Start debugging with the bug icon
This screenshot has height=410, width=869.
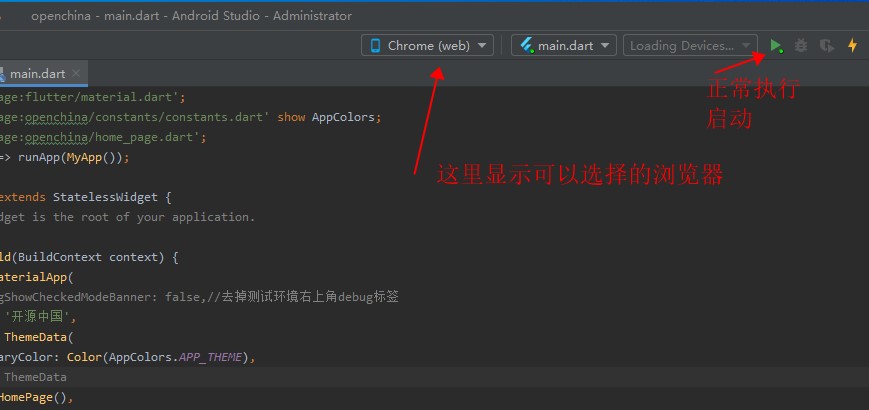(x=801, y=45)
